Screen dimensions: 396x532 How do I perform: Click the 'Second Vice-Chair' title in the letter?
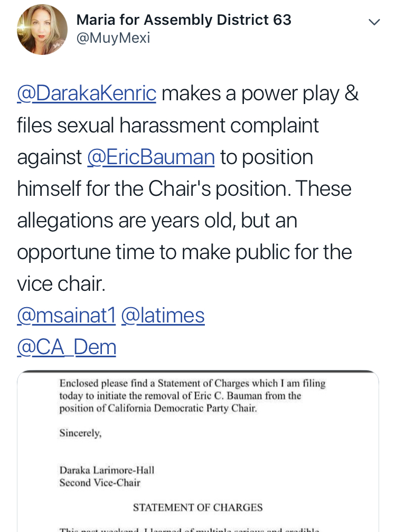point(100,482)
